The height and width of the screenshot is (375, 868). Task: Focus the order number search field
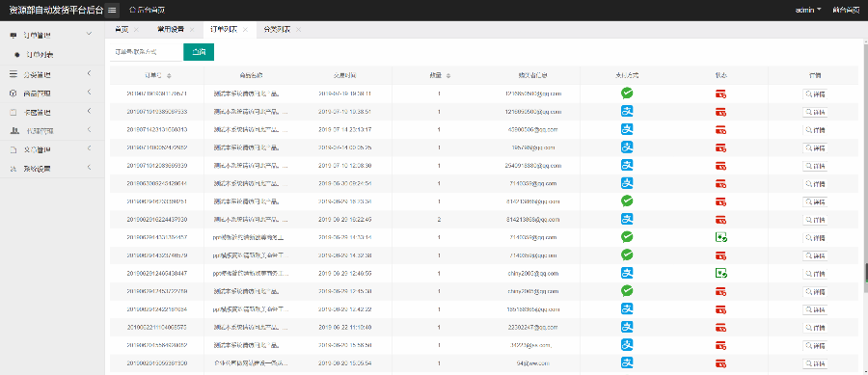[147, 52]
